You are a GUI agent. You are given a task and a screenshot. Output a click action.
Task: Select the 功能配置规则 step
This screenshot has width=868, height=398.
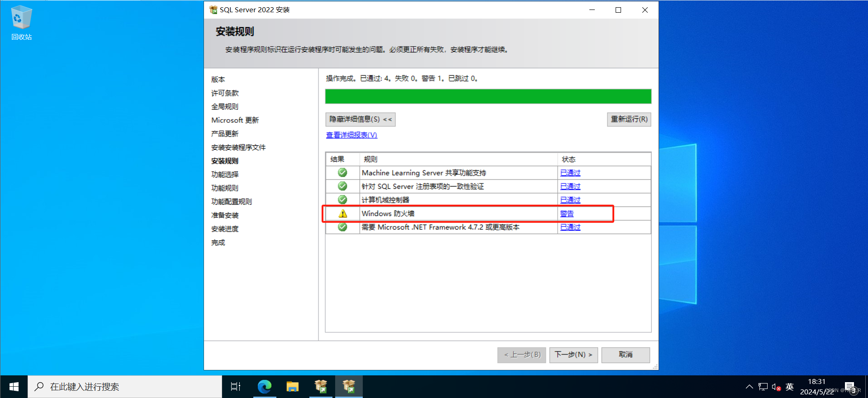point(232,201)
